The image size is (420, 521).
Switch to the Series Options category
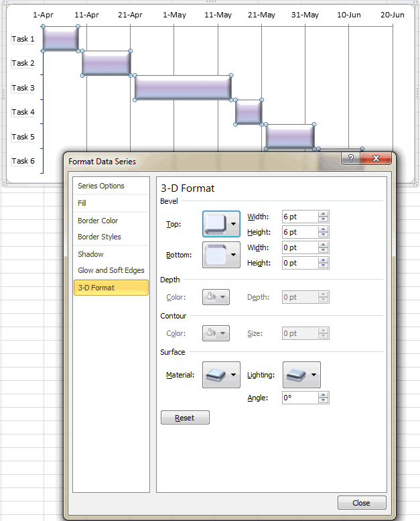[101, 186]
